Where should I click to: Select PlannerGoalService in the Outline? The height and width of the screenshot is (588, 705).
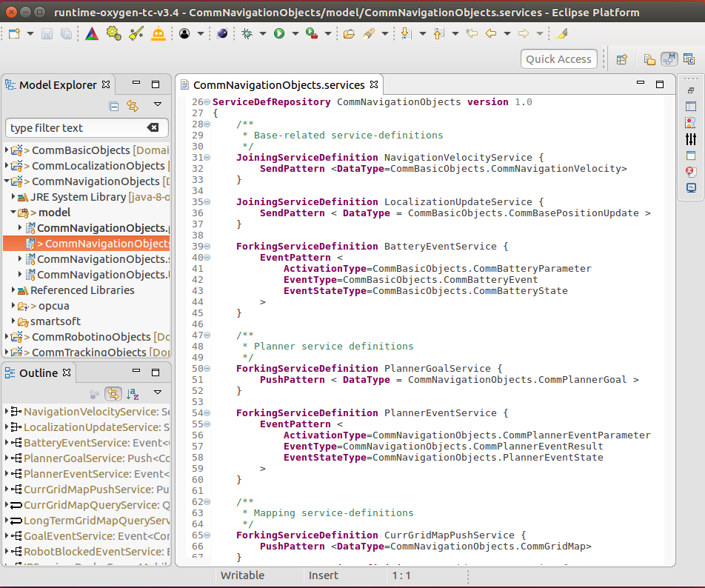(x=73, y=458)
